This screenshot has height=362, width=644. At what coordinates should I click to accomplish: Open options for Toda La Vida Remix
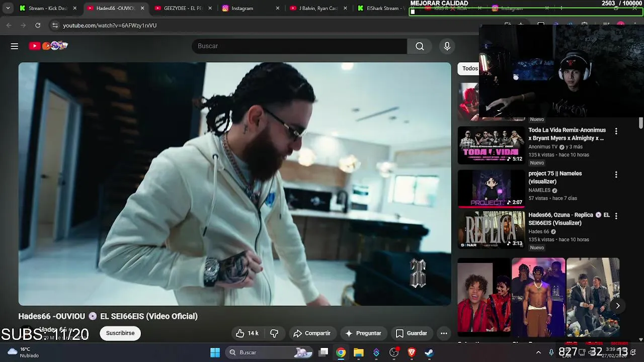point(616,131)
